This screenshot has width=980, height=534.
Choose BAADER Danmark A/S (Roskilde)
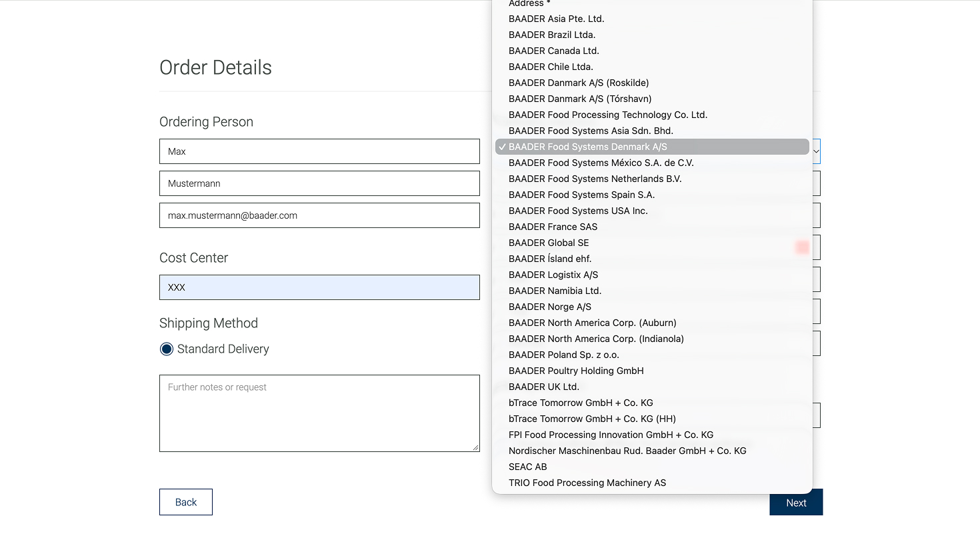pos(652,83)
